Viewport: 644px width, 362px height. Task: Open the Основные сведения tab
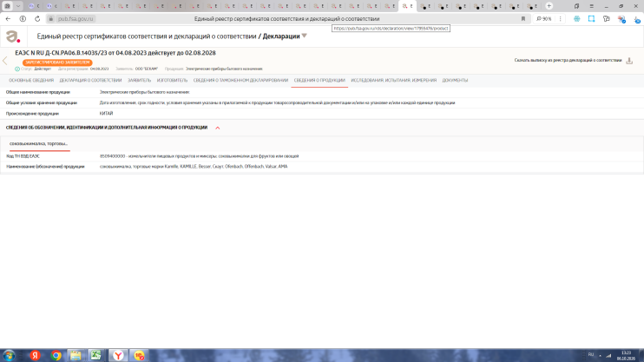point(31,81)
